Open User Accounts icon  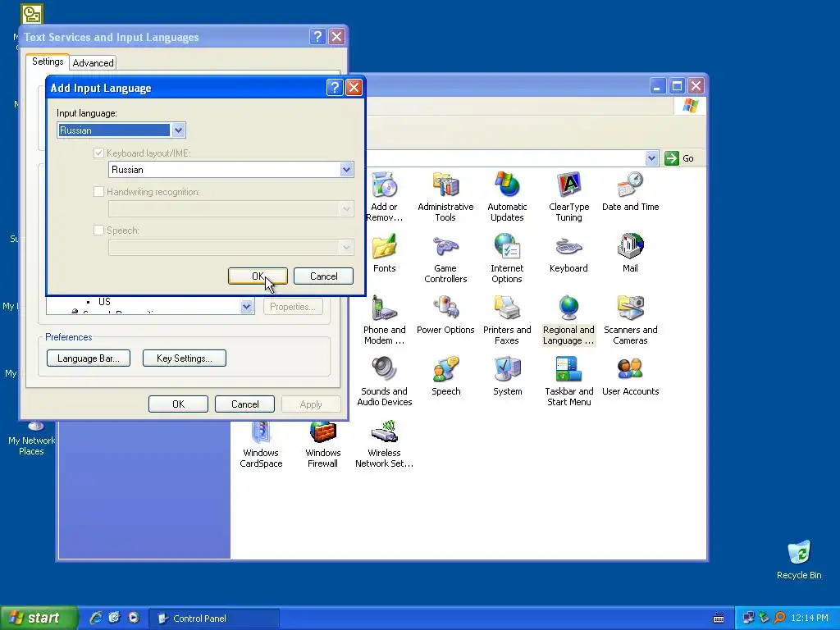tap(631, 376)
